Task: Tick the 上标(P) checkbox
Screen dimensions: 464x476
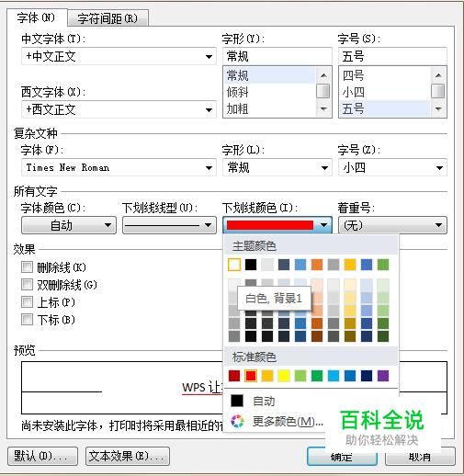Action: point(27,302)
